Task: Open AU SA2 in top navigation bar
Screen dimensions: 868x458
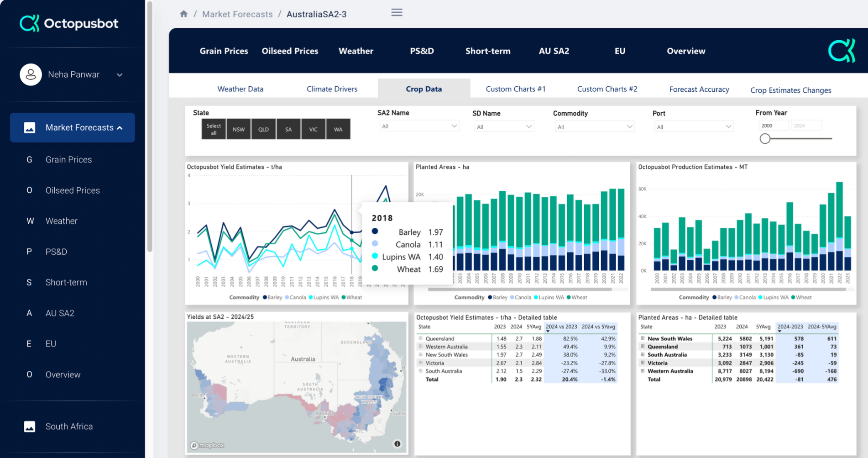Action: (554, 51)
